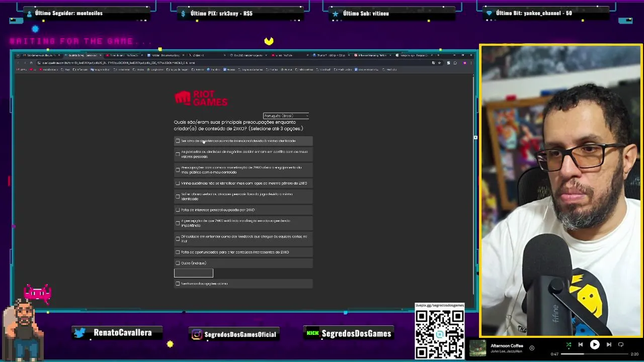Click the 'Afternoon Coffee' song title

507,346
